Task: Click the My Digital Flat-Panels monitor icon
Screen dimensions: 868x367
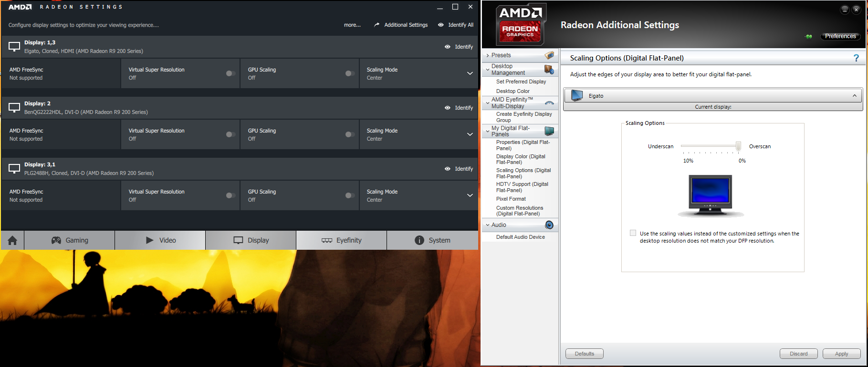Action: click(x=549, y=131)
